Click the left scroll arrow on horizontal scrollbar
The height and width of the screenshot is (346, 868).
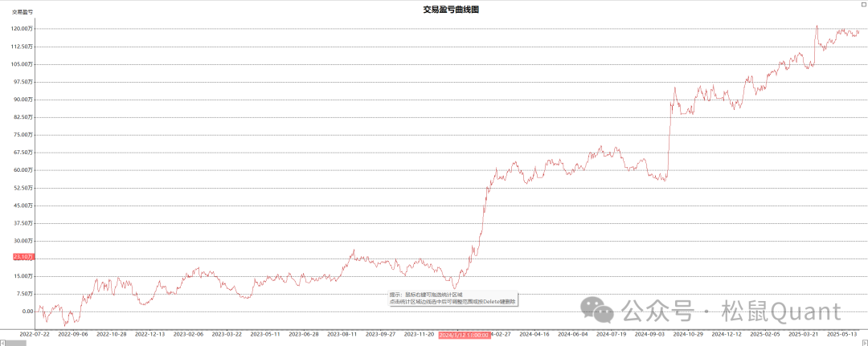pos(4,342)
